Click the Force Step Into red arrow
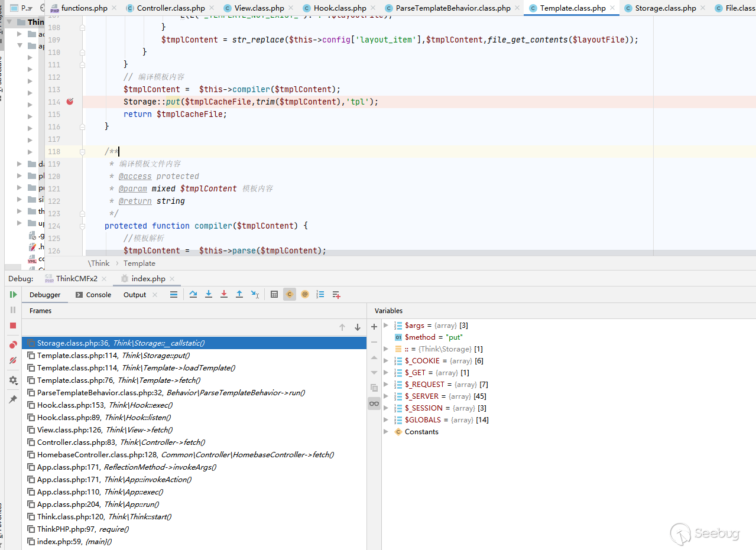Screen dimensions: 756x550 point(224,294)
